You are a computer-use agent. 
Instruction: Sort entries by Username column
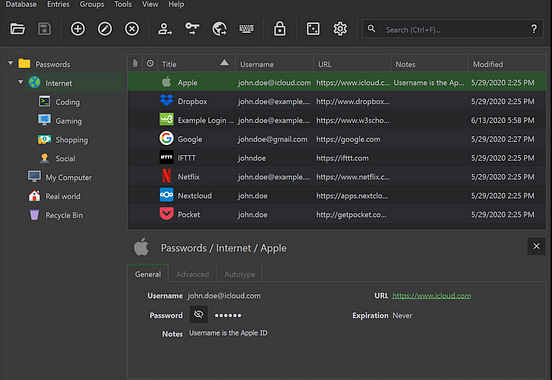click(x=274, y=64)
